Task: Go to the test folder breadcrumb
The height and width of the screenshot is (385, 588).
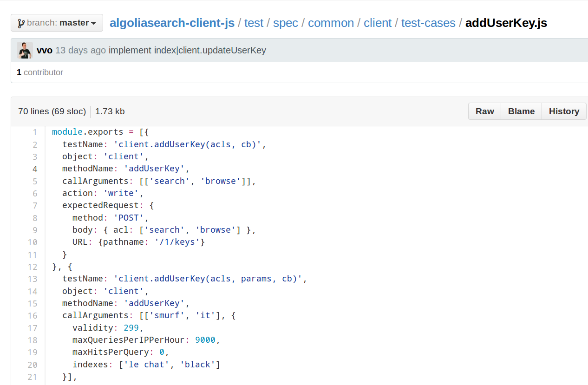Action: pos(254,23)
